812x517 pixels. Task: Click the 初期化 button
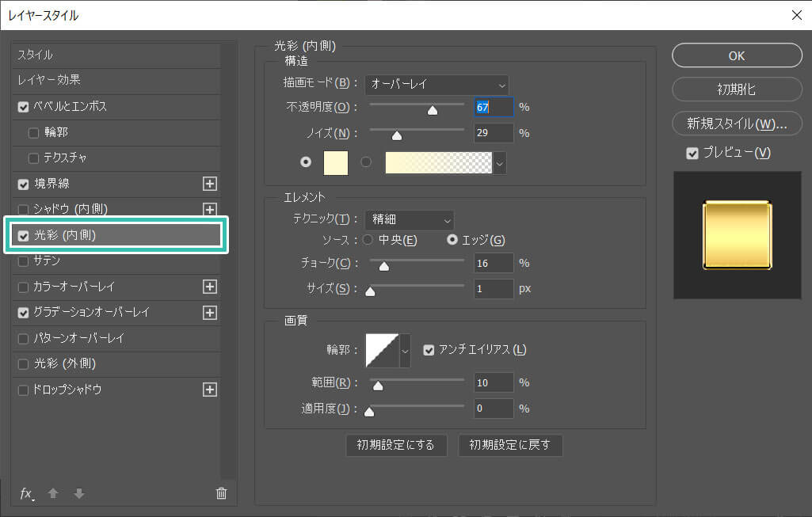click(x=737, y=89)
